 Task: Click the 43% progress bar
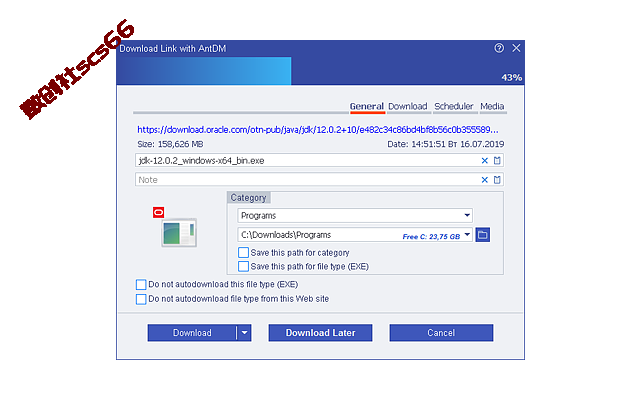pos(320,71)
